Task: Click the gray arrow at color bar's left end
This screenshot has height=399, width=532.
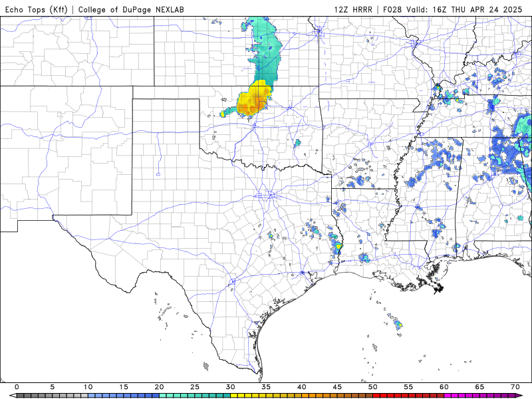Action: point(12,396)
